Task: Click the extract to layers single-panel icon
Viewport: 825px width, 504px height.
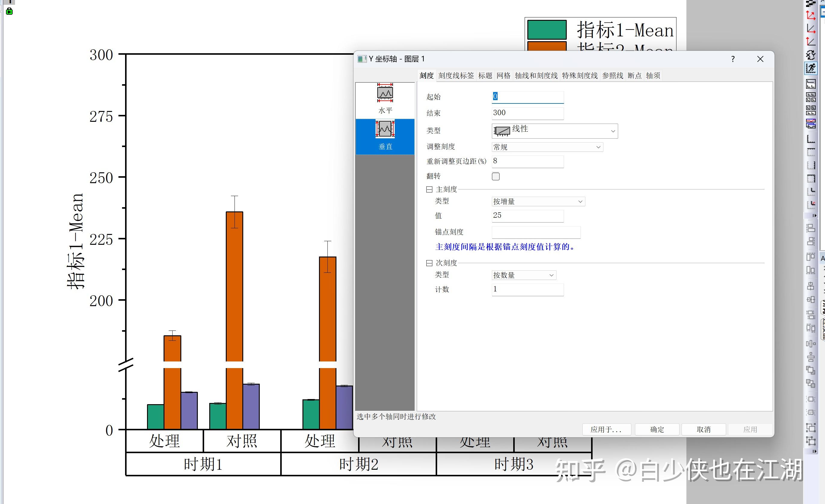Action: pos(811,84)
